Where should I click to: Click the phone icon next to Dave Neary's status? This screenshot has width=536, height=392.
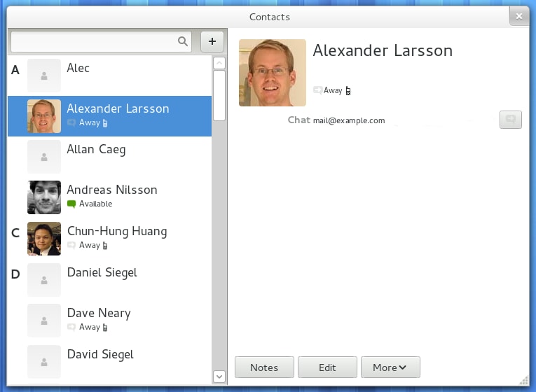[105, 328]
